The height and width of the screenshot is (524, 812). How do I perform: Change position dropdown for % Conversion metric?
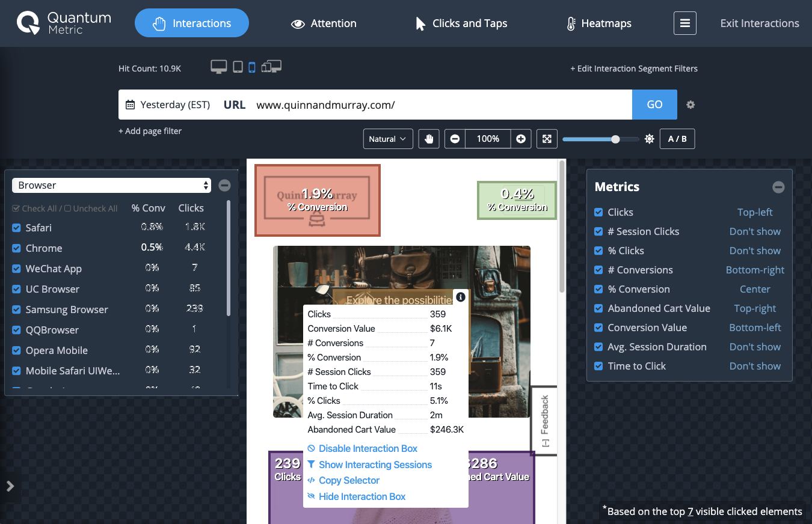754,289
